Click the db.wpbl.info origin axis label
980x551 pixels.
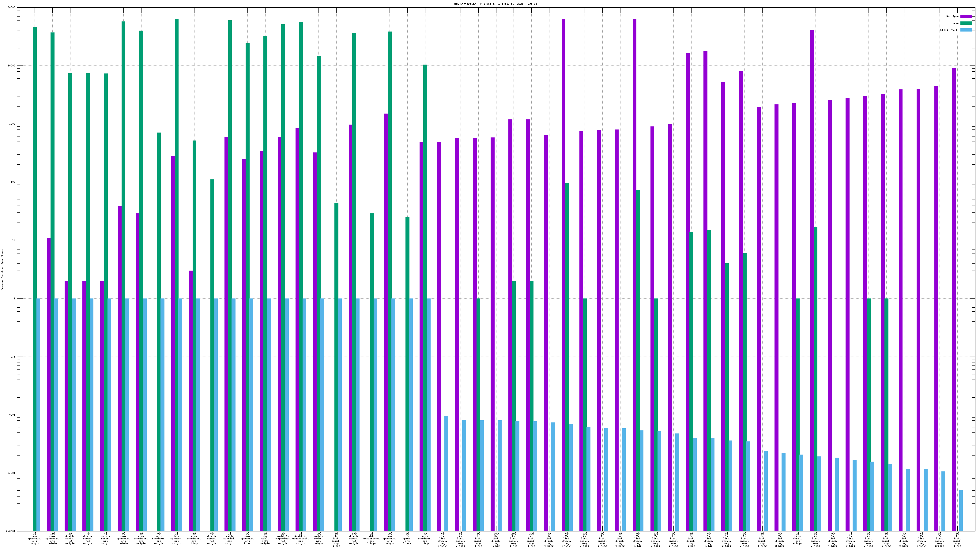tap(265, 538)
